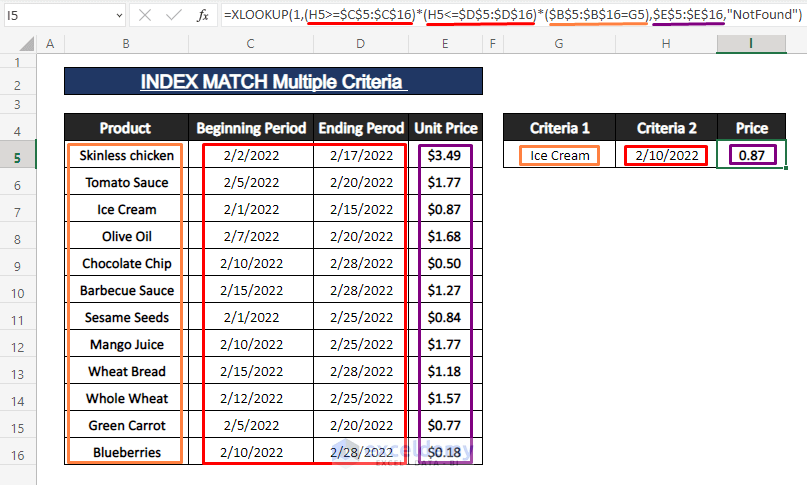This screenshot has width=807, height=485.
Task: Click inside the XLOOKUP formula bar
Action: pyautogui.click(x=513, y=14)
